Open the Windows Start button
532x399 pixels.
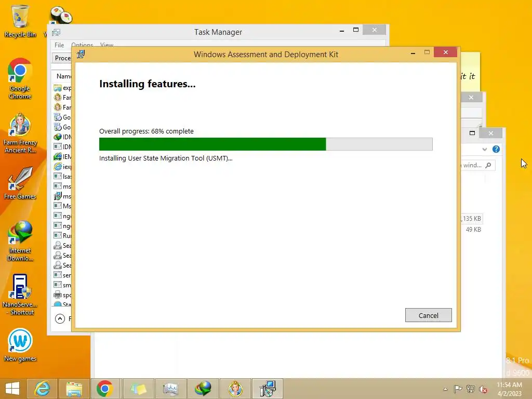click(x=12, y=389)
